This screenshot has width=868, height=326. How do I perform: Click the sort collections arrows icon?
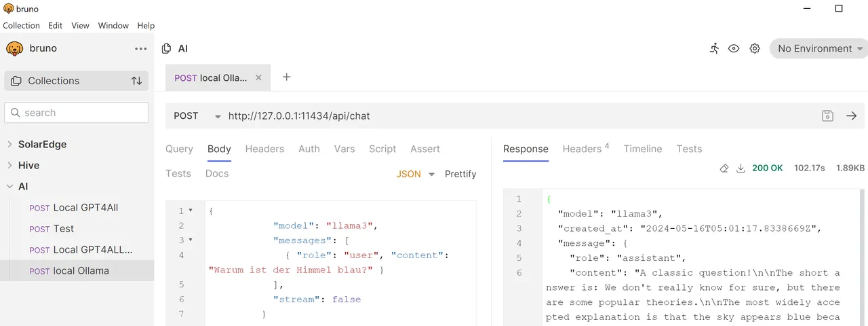click(x=136, y=81)
